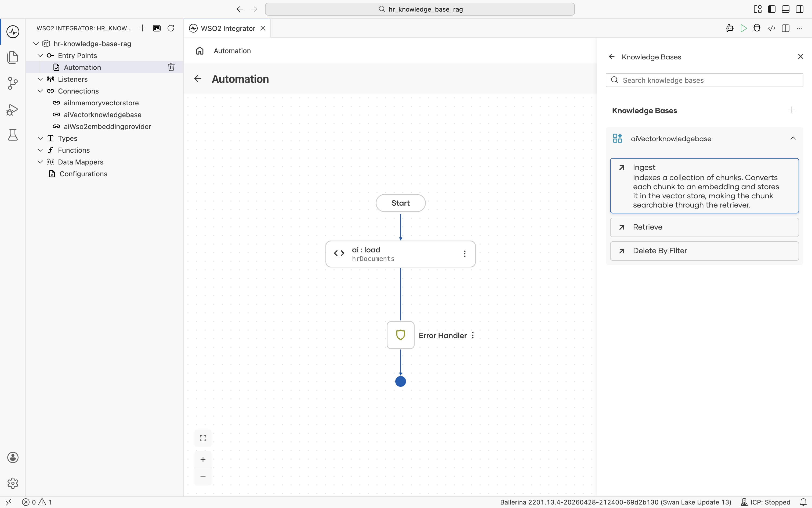
Task: Toggle the primary side bar visibility
Action: [x=772, y=9]
